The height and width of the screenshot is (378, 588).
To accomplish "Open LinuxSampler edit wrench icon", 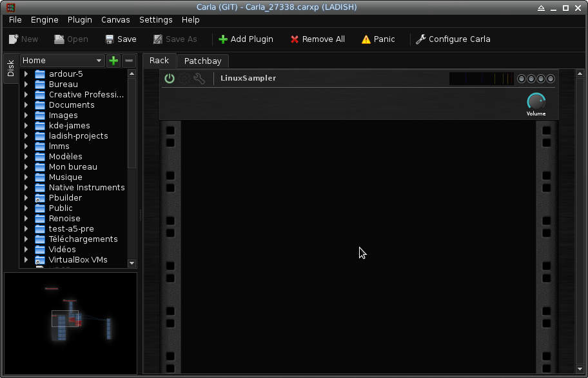I will click(199, 79).
